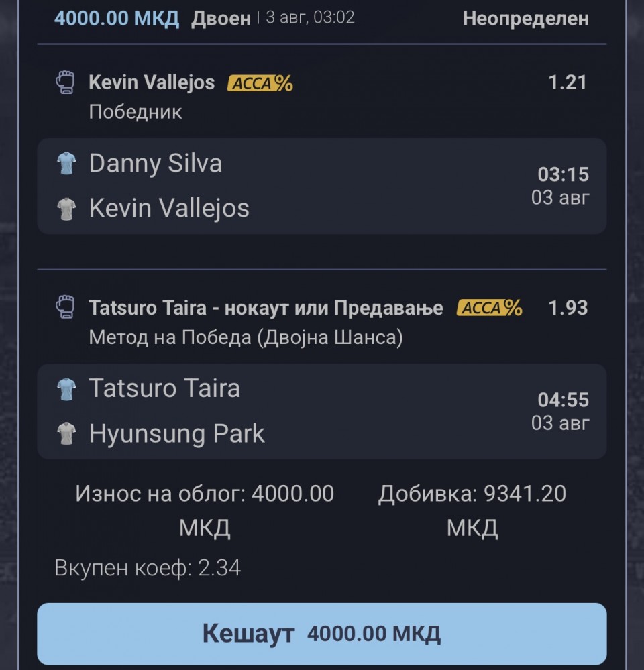Tap Метод на Победа (Двојна Шанса) label

pyautogui.click(x=246, y=337)
